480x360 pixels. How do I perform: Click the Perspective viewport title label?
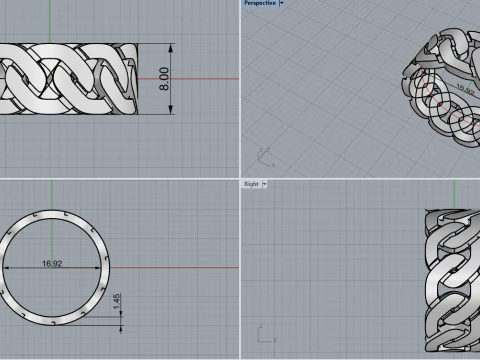[260, 3]
